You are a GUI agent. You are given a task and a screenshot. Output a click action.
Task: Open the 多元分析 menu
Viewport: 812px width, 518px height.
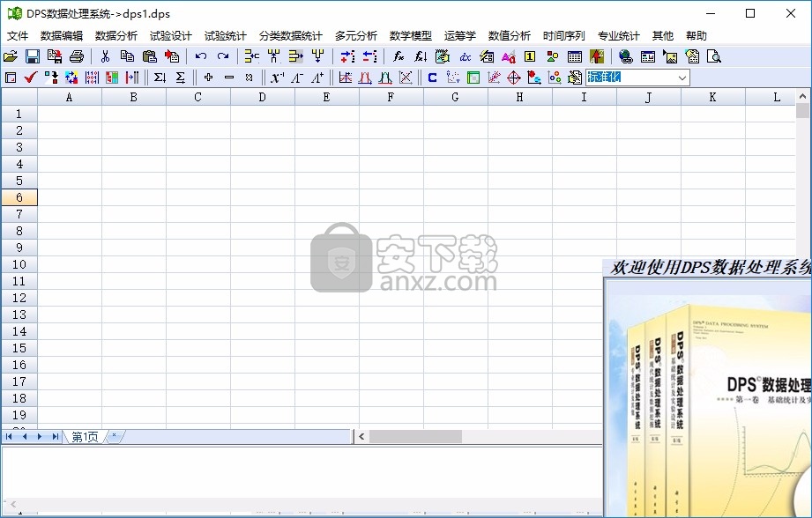point(356,36)
